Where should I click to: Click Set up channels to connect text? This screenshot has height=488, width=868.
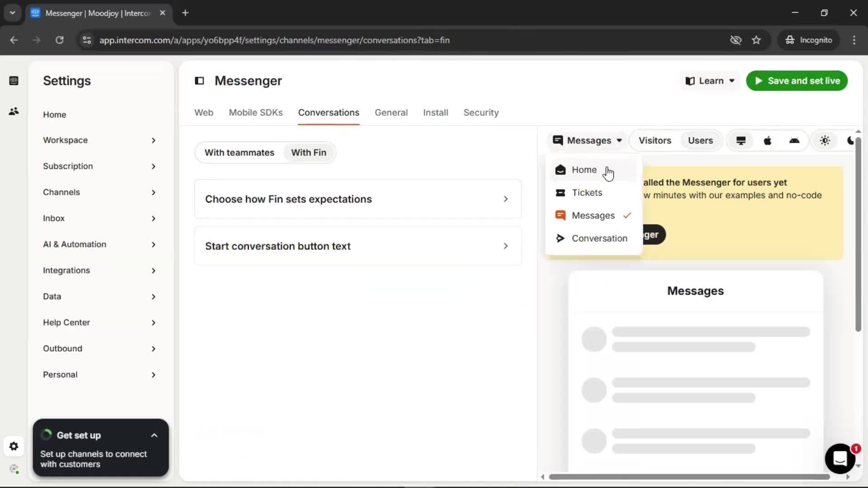(x=94, y=459)
